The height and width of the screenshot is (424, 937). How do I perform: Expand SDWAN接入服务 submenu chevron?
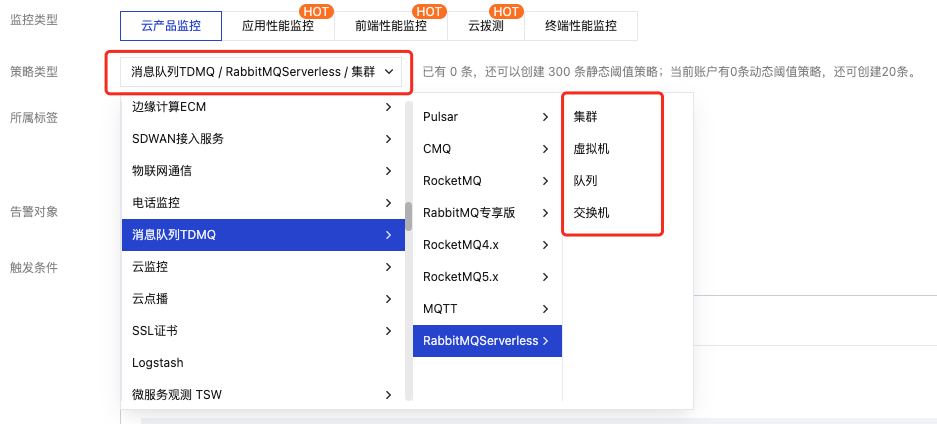coord(388,139)
